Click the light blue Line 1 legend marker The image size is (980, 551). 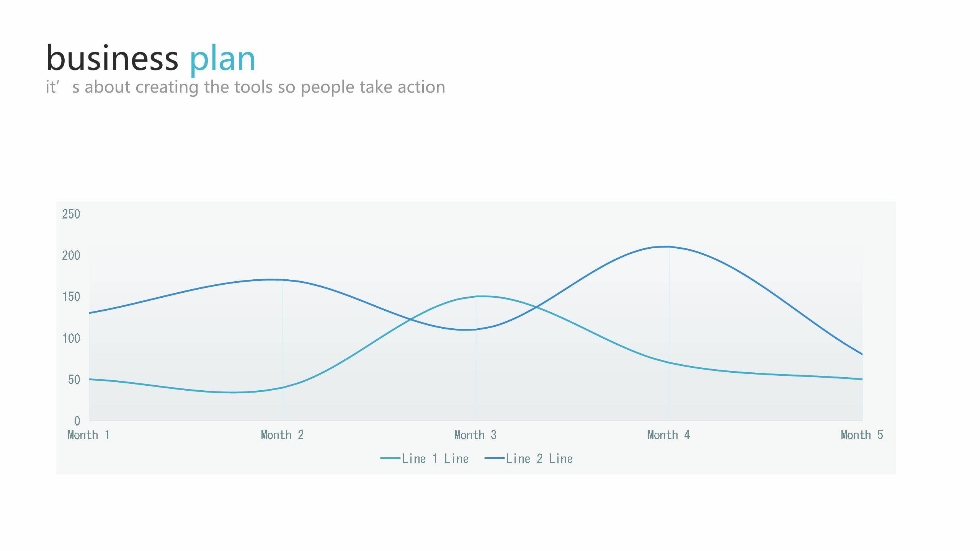coord(390,458)
